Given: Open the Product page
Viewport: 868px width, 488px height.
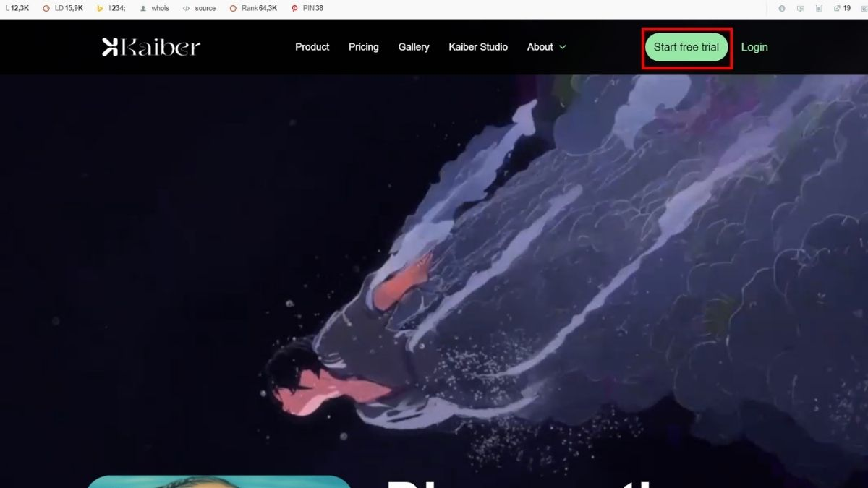Looking at the screenshot, I should click(312, 47).
